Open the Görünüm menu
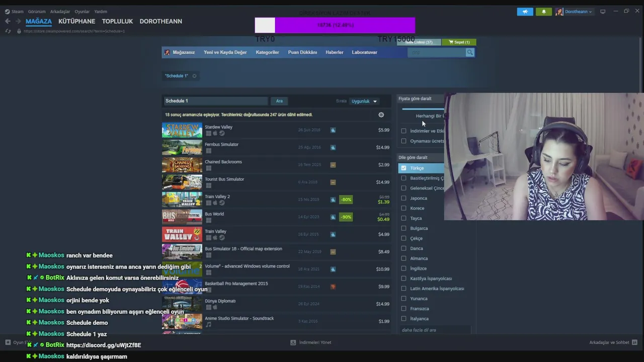644x362 pixels. (x=37, y=12)
